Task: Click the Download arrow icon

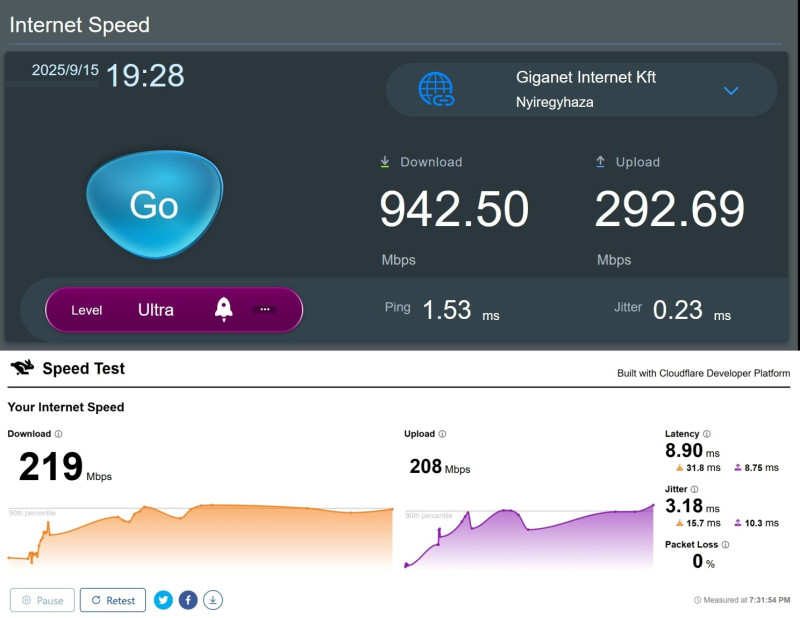Action: click(x=385, y=162)
